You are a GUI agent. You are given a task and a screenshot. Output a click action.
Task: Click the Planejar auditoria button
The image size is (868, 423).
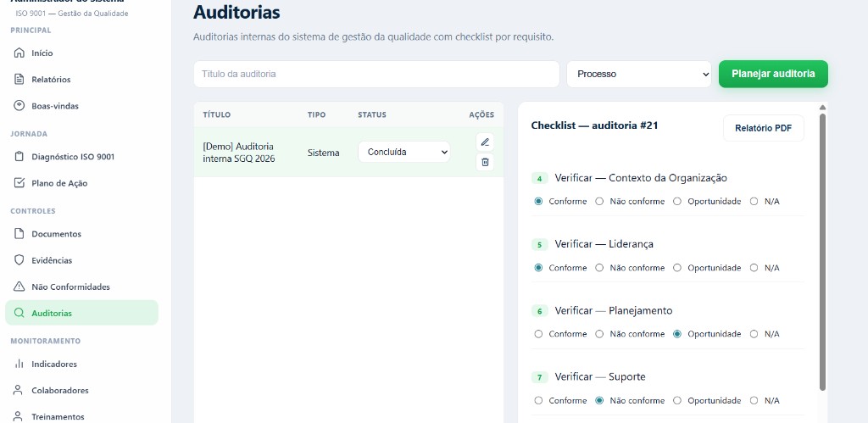(773, 74)
